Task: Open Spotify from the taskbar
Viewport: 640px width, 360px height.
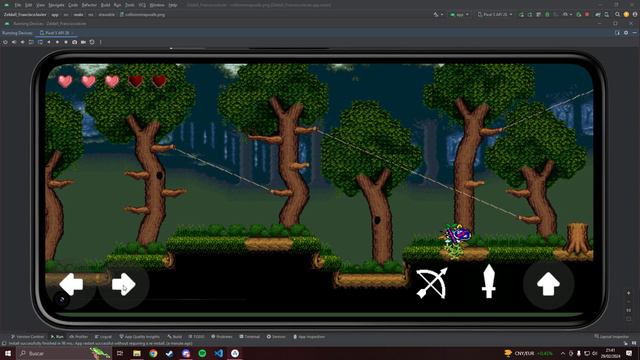Action: [x=202, y=353]
